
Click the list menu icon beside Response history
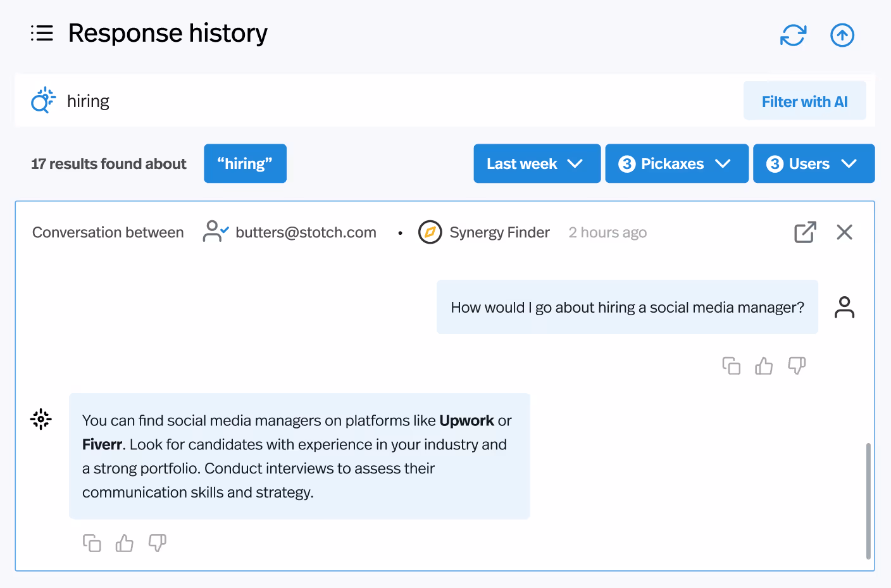(x=42, y=33)
